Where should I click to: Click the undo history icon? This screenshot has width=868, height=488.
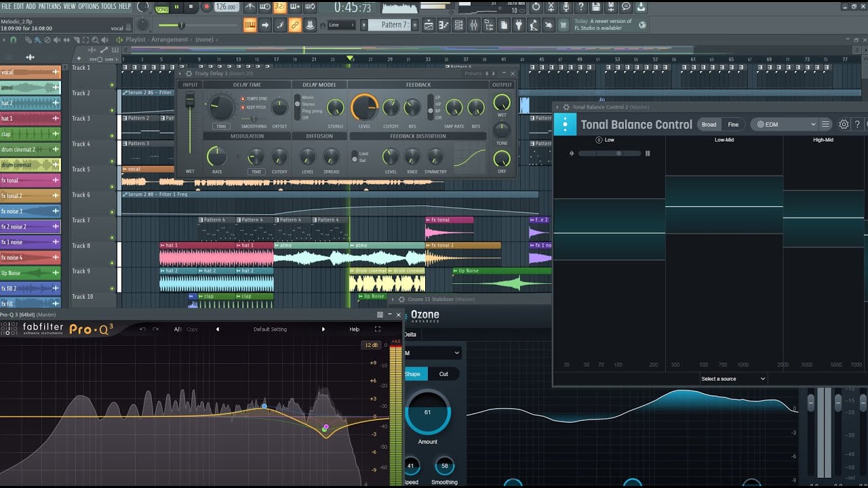(x=536, y=7)
